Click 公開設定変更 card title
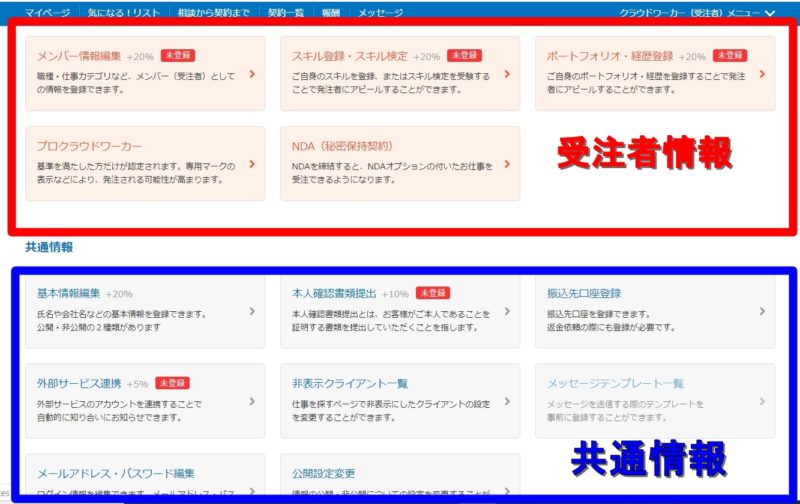800x504 pixels. (x=323, y=473)
